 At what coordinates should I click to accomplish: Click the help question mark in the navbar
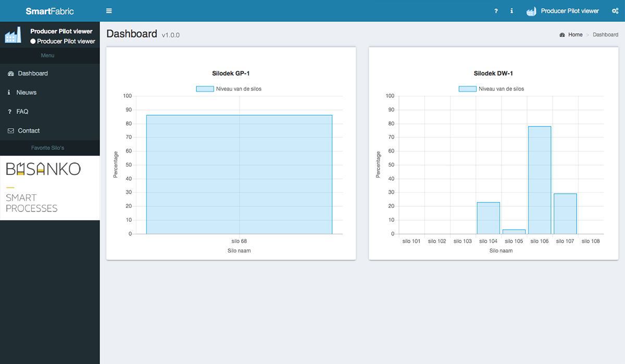[x=495, y=10]
